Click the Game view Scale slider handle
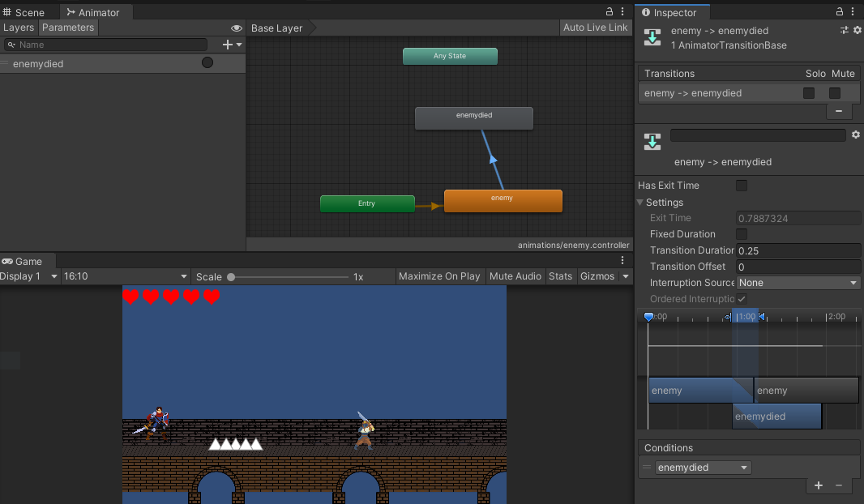864x504 pixels. point(231,277)
